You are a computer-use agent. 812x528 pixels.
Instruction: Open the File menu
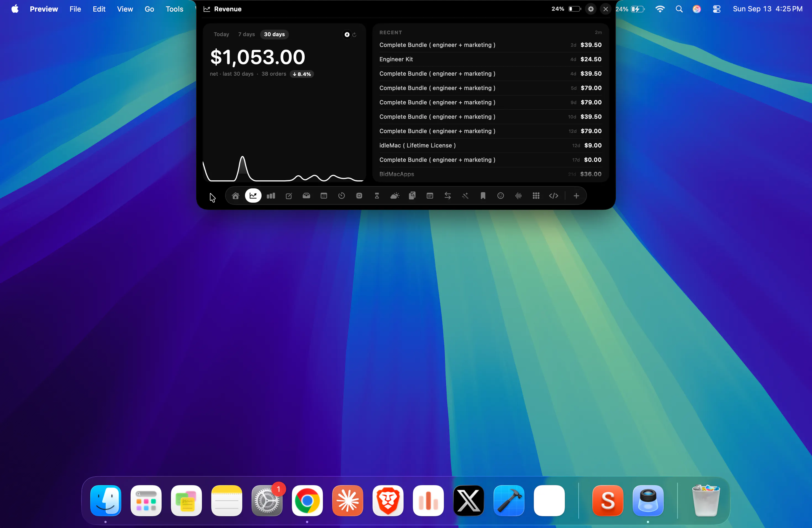tap(75, 9)
